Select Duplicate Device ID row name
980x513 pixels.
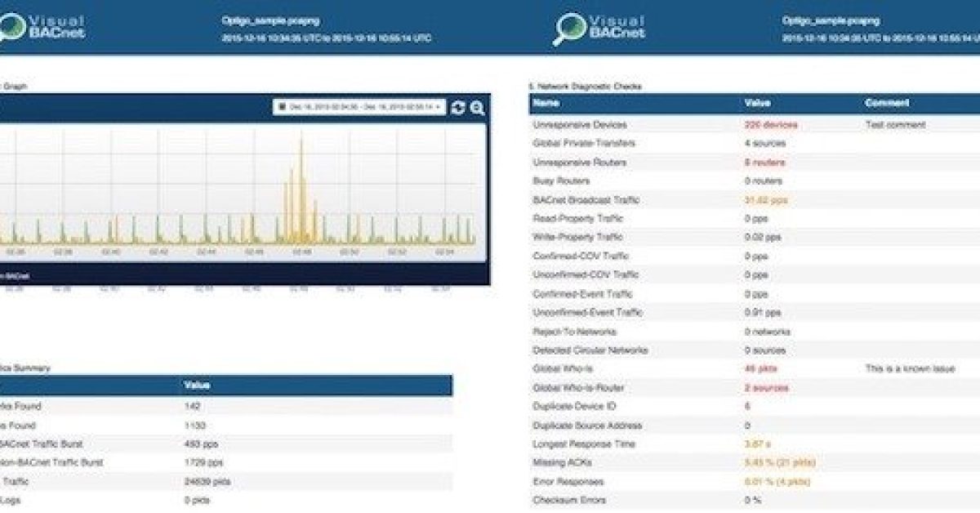(x=576, y=407)
